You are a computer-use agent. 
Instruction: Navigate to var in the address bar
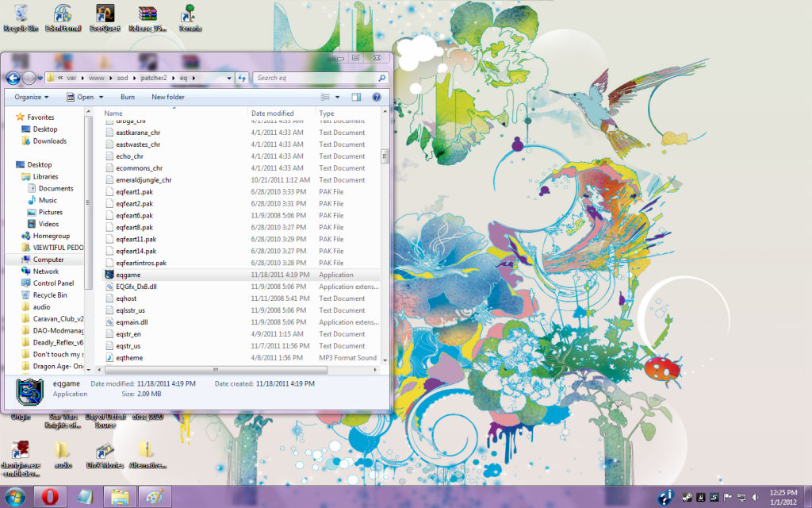tap(71, 78)
